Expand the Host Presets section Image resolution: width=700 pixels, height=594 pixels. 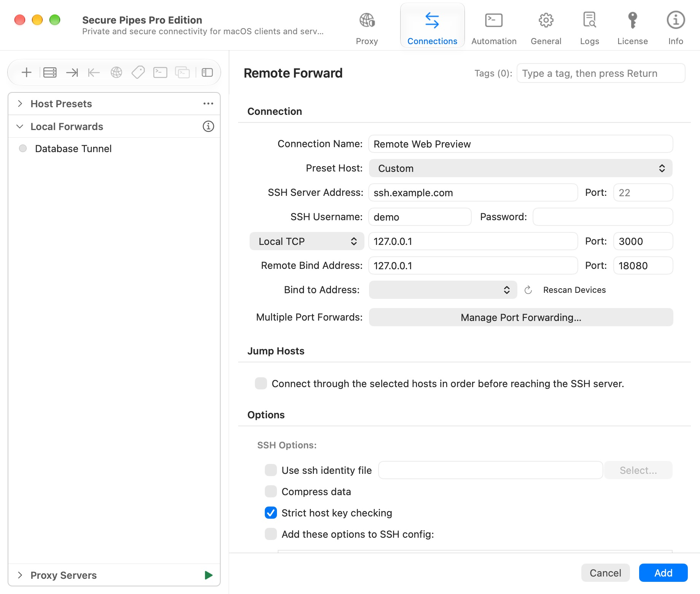(x=20, y=103)
